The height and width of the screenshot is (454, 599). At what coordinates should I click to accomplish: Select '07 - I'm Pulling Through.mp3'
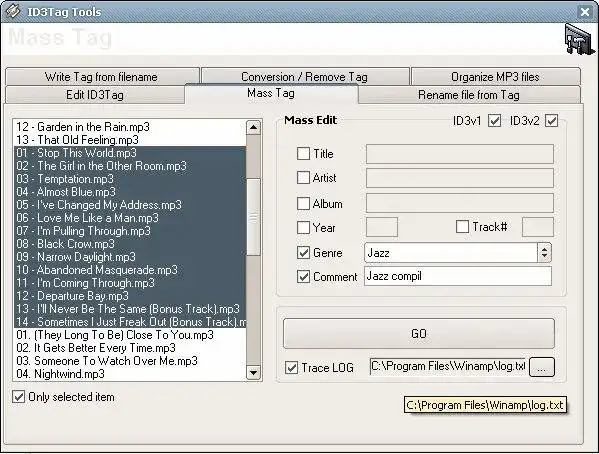[130, 231]
